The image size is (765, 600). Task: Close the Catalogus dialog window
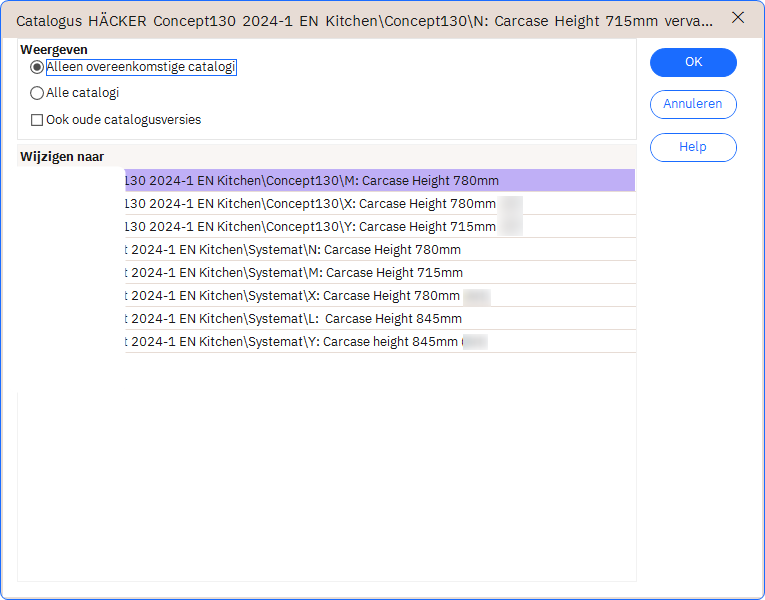tap(738, 18)
